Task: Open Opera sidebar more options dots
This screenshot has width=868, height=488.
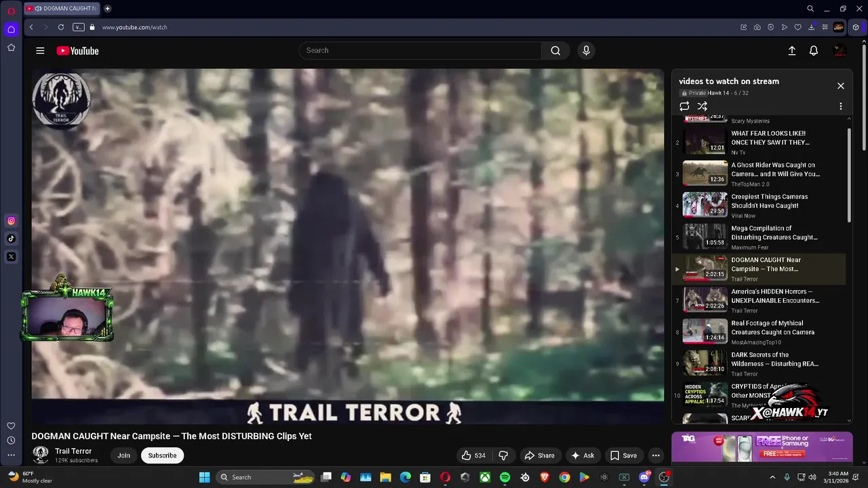Action: (11, 455)
